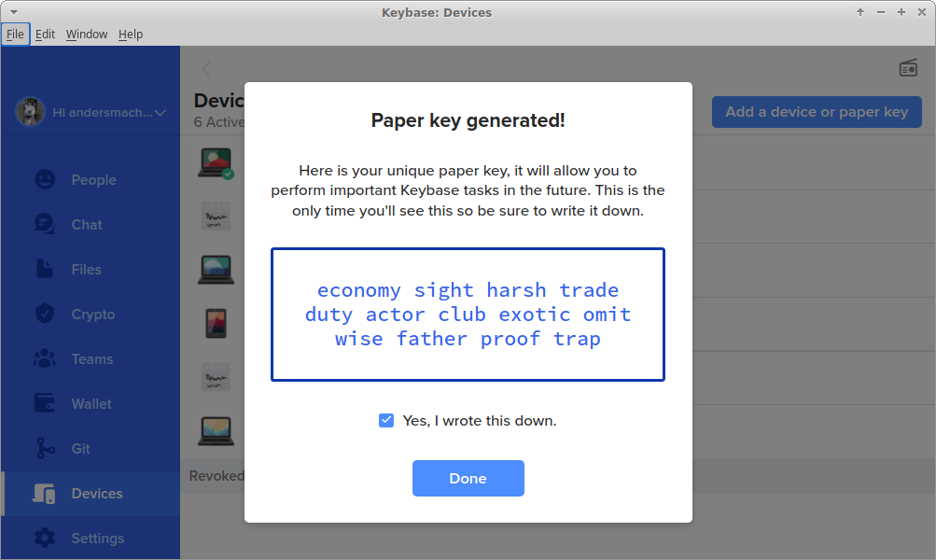
Task: Open the Chat section in sidebar
Action: (x=86, y=224)
